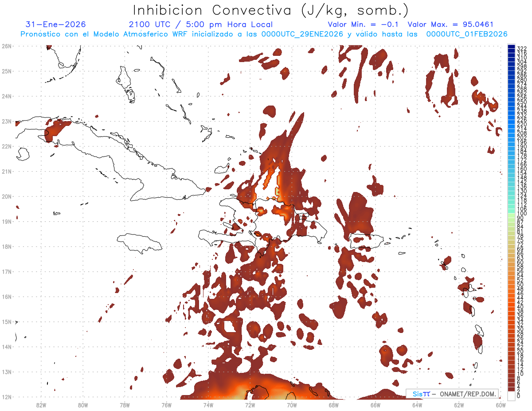Click the color scale value "280"
Screen dimensions: 532x411
pyautogui.click(x=522, y=79)
